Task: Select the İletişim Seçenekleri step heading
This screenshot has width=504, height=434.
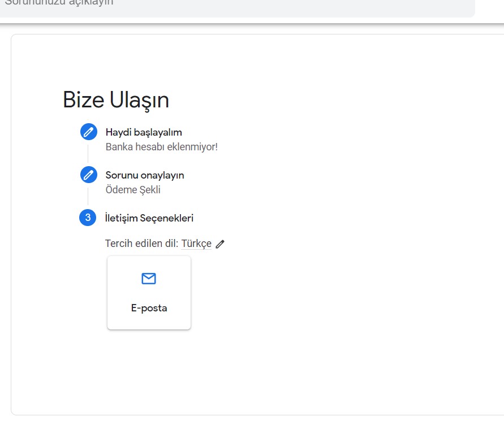Action: 149,218
